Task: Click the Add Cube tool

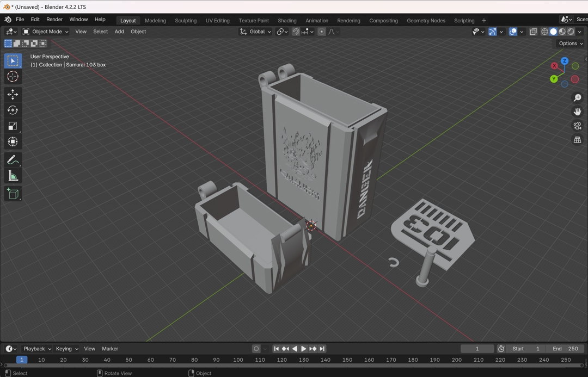Action: (x=13, y=194)
